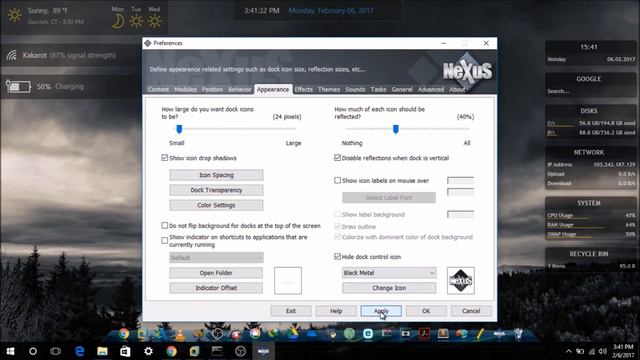This screenshot has width=640, height=360.
Task: Open Cortana search circle on taskbar
Action: click(33, 351)
